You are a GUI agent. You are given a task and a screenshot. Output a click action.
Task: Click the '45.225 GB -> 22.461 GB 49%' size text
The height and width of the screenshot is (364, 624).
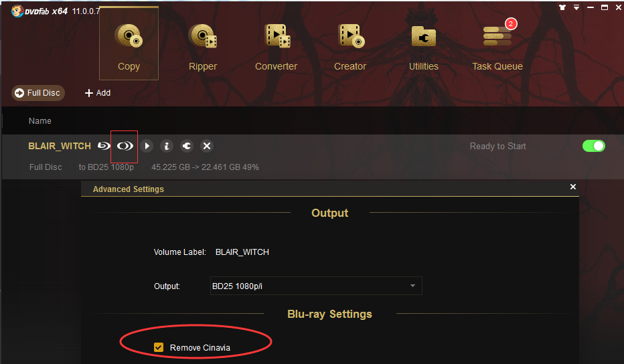tap(205, 167)
